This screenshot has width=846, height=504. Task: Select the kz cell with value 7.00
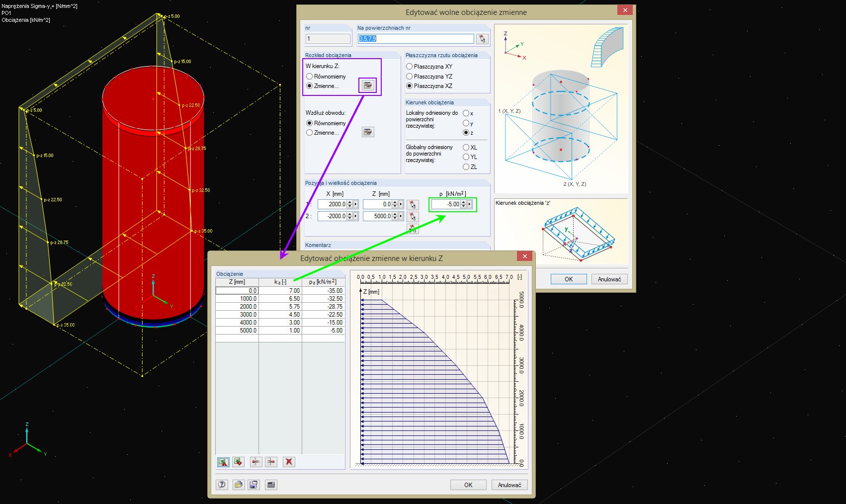[280, 291]
